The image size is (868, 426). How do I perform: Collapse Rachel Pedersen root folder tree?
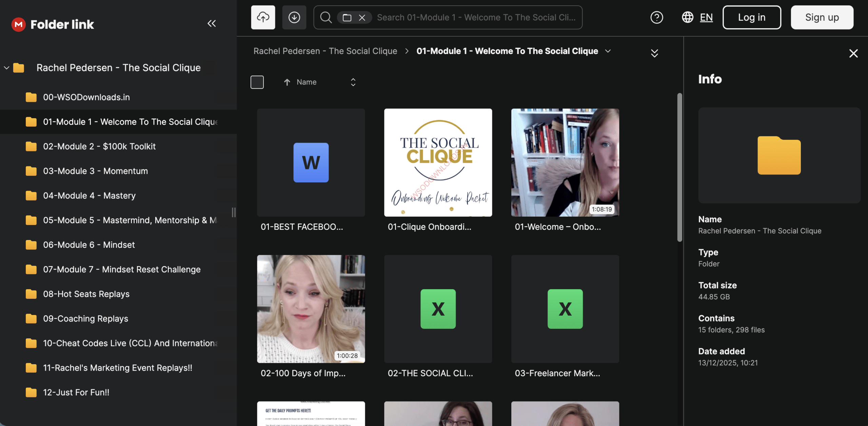pos(6,68)
